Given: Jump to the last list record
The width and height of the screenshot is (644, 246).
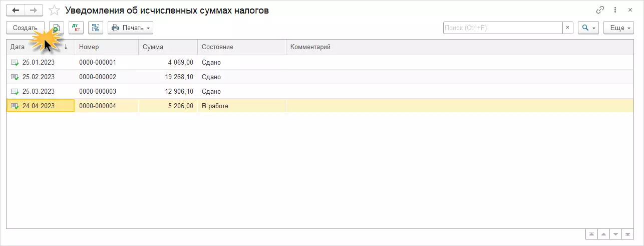Looking at the screenshot, I should tap(628, 234).
